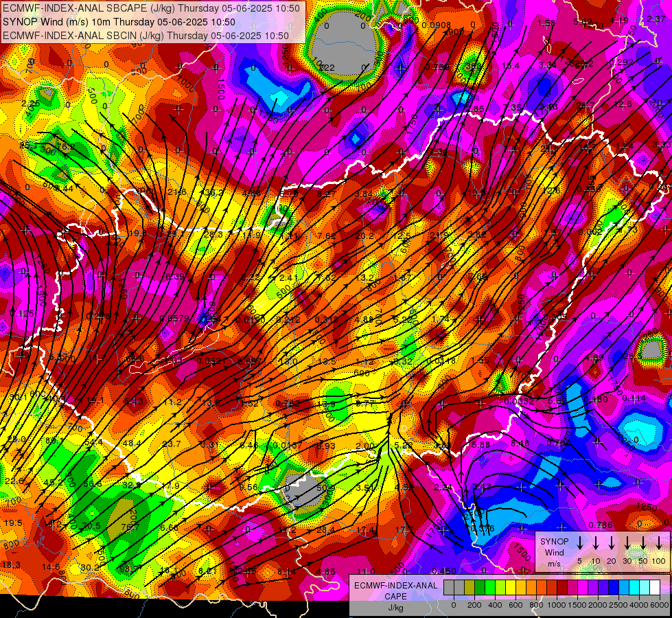Click the '23.7' value on the map
This screenshot has width=672, height=618.
point(172,444)
